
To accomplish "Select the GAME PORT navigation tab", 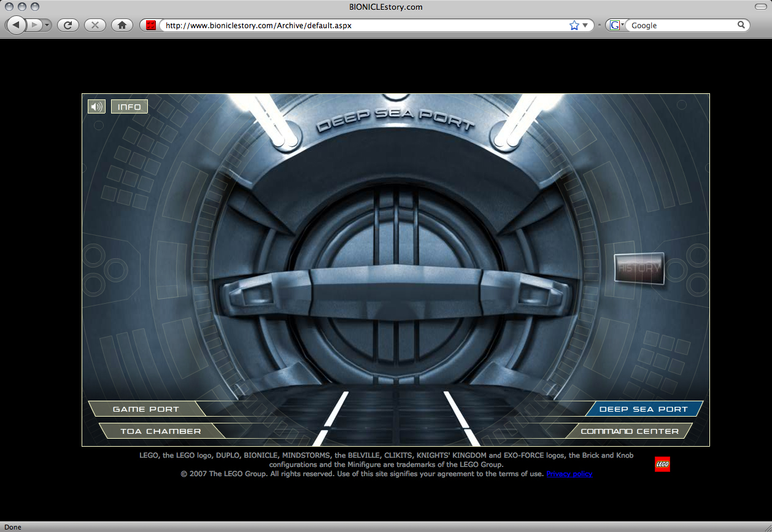I will (x=146, y=409).
